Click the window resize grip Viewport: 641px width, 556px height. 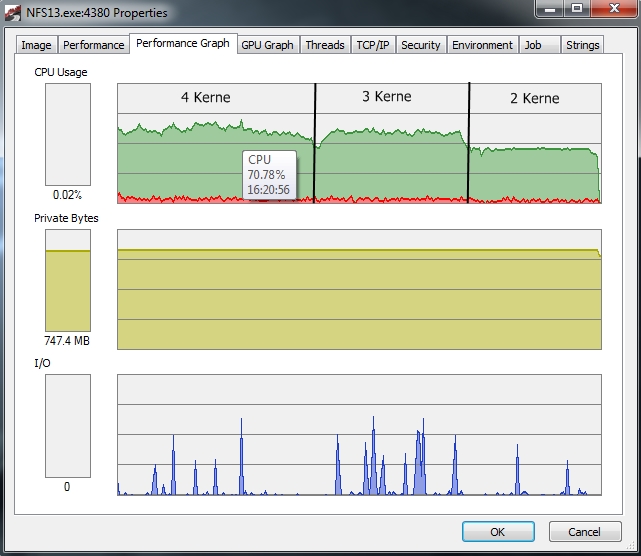[x=630, y=546]
